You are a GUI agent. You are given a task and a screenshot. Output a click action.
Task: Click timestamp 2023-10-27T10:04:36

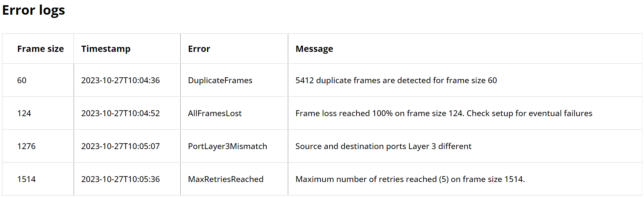coord(120,81)
